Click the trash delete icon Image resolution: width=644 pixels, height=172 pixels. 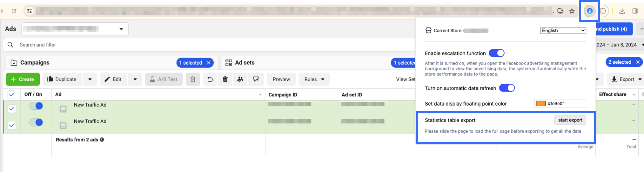[225, 79]
